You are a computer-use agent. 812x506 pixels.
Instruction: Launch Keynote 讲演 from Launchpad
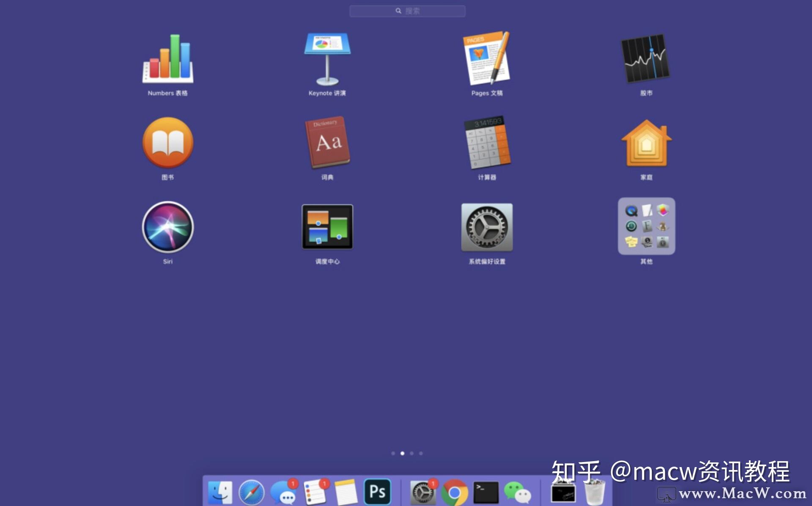tap(327, 58)
